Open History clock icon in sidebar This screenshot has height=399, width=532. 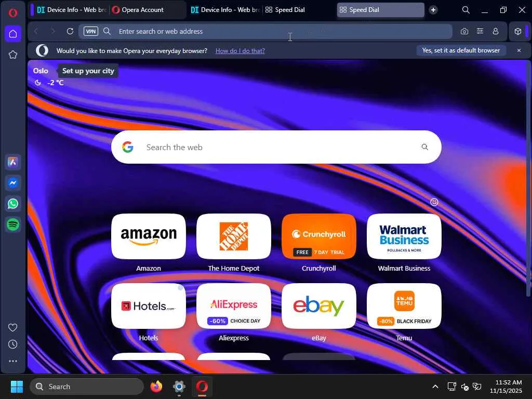[13, 344]
